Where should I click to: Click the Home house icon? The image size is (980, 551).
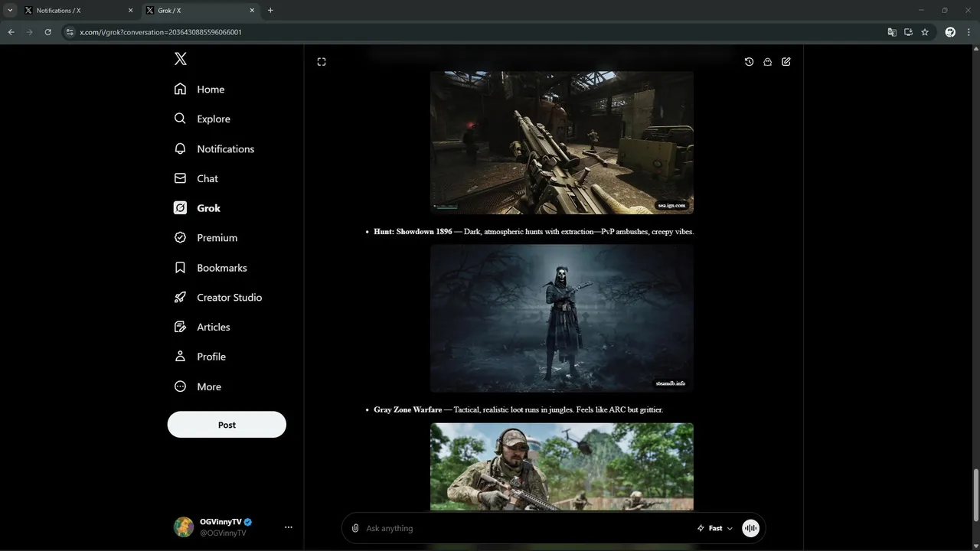180,89
